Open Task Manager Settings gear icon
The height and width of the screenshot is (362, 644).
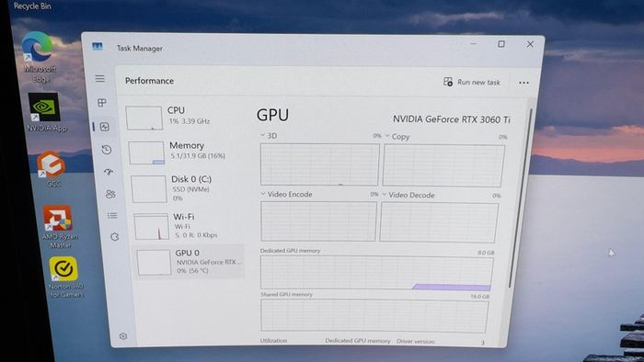(x=122, y=336)
